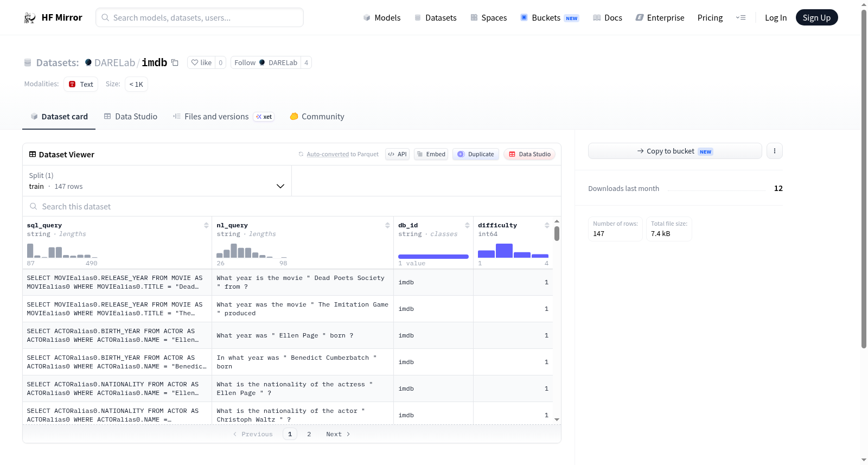868x465 pixels.
Task: Open the Models page
Action: pyautogui.click(x=382, y=18)
